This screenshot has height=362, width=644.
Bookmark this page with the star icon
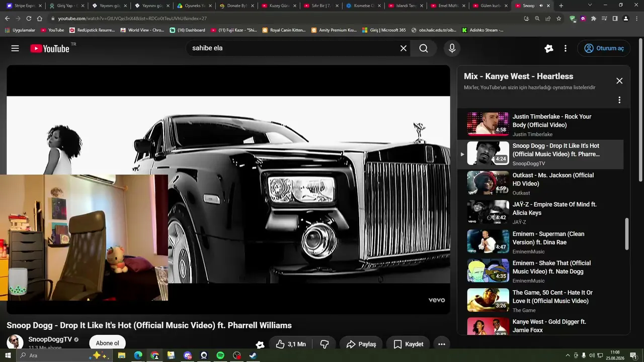coord(558,19)
